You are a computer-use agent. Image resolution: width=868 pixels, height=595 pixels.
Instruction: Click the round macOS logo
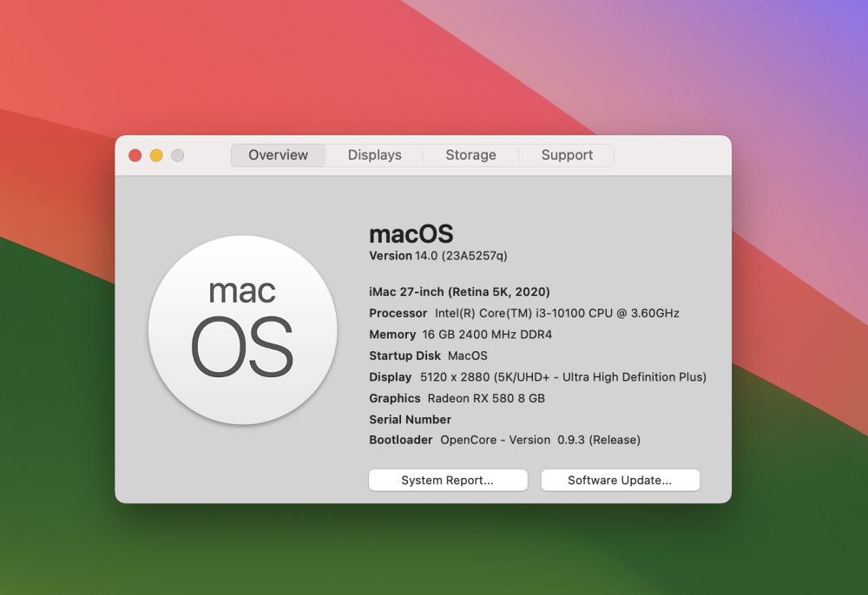pyautogui.click(x=242, y=330)
